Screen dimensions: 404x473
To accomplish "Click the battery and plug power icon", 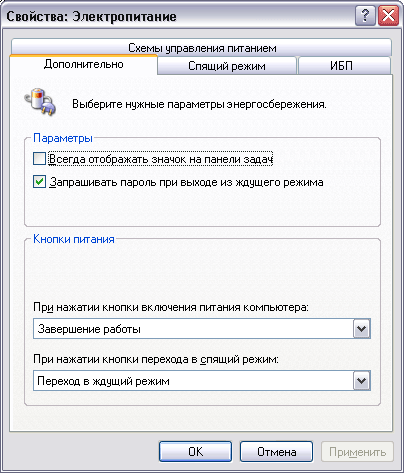I will click(x=40, y=101).
